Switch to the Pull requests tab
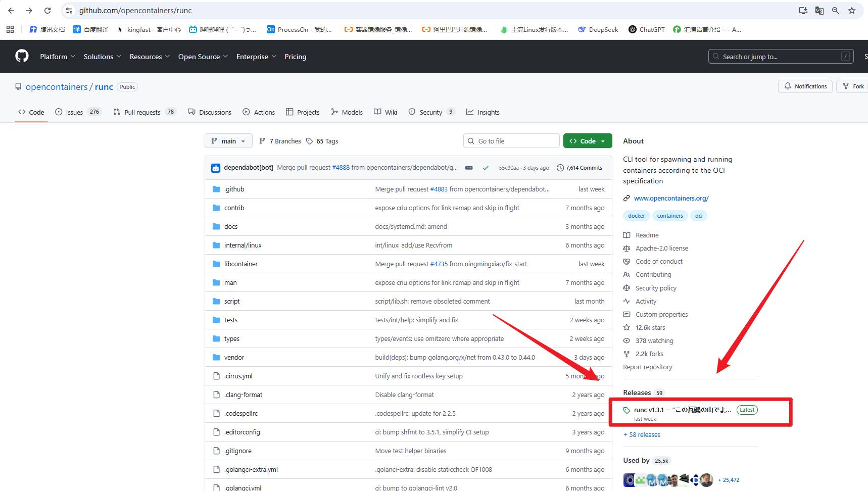Image resolution: width=868 pixels, height=491 pixels. [144, 112]
